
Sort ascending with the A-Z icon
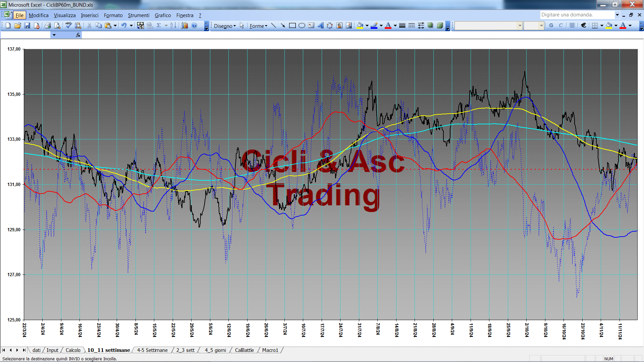coord(173,25)
